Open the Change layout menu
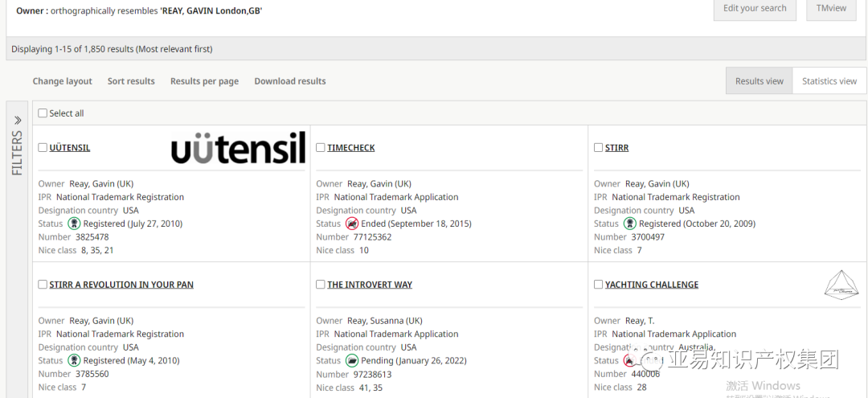 pos(63,81)
